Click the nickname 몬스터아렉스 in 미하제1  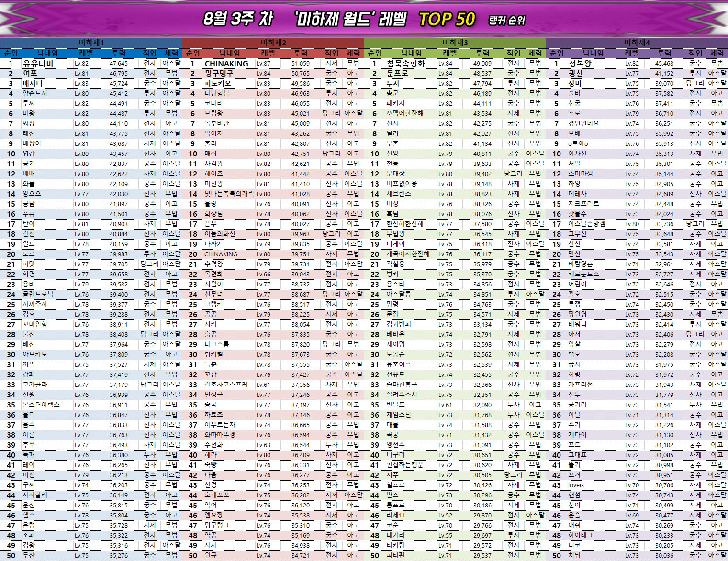tap(41, 405)
